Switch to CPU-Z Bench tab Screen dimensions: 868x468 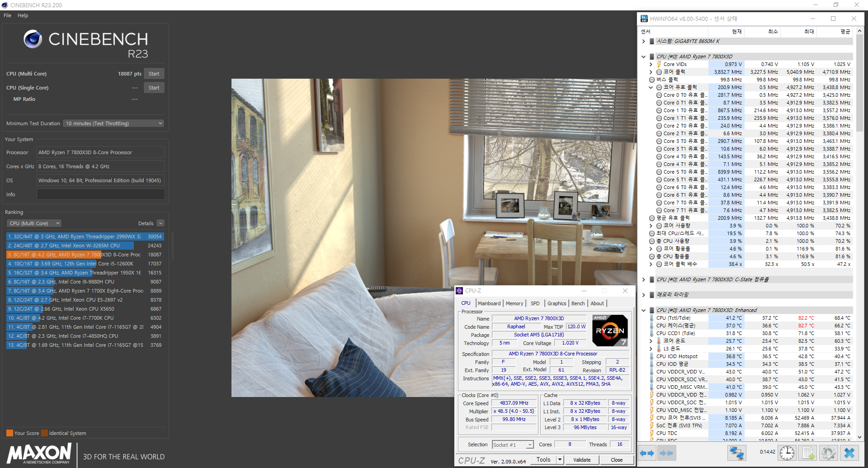578,303
